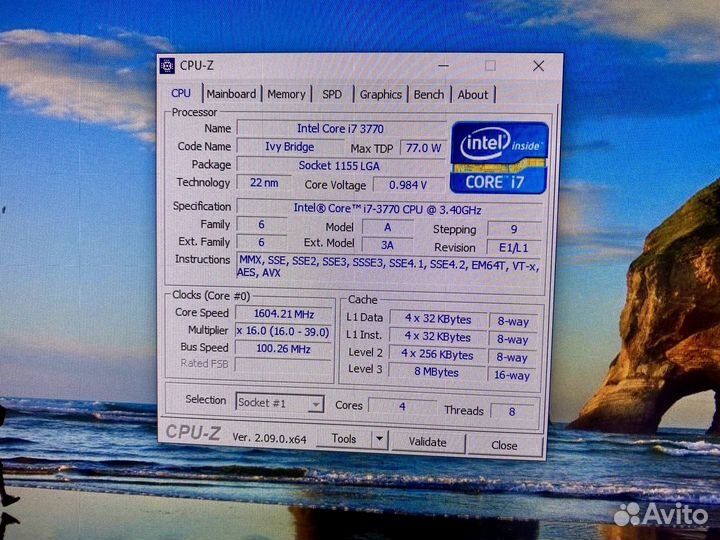
Task: Click the Instructions list starting 'MMX, SSE'
Action: pyautogui.click(x=389, y=266)
